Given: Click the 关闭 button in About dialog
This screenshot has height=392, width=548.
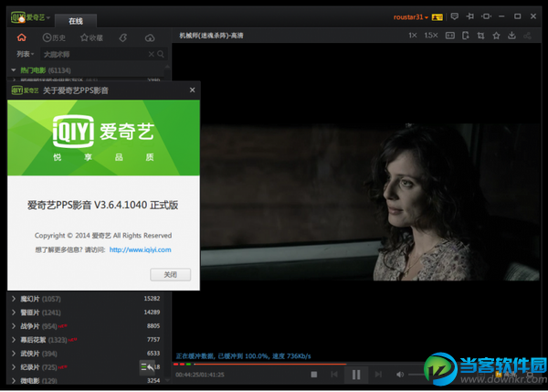Looking at the screenshot, I should pyautogui.click(x=171, y=274).
